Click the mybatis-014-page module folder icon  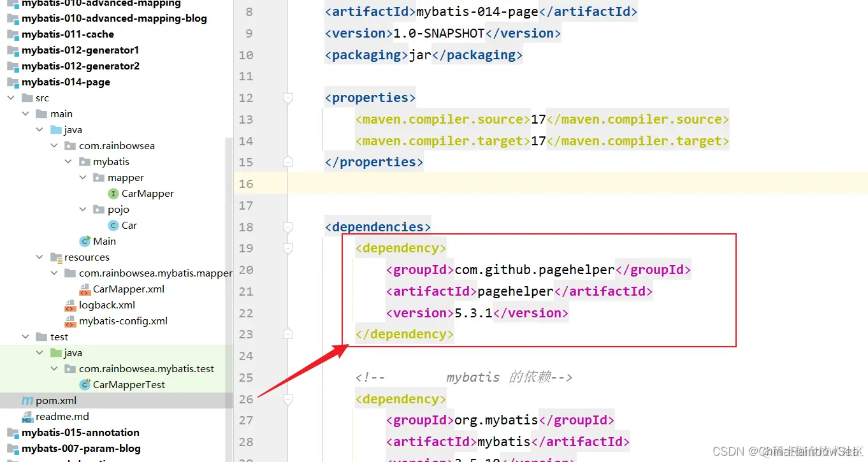click(12, 82)
